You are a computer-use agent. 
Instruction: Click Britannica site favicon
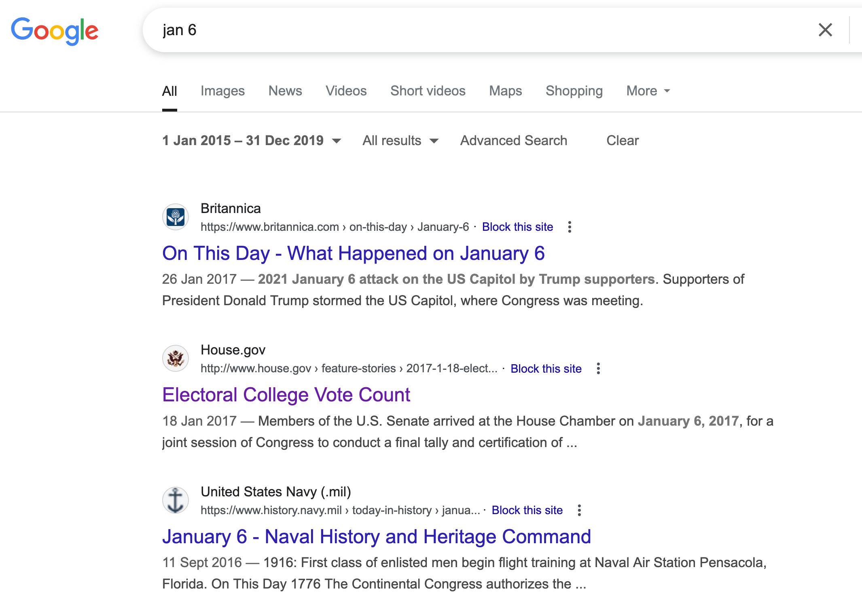click(x=175, y=217)
